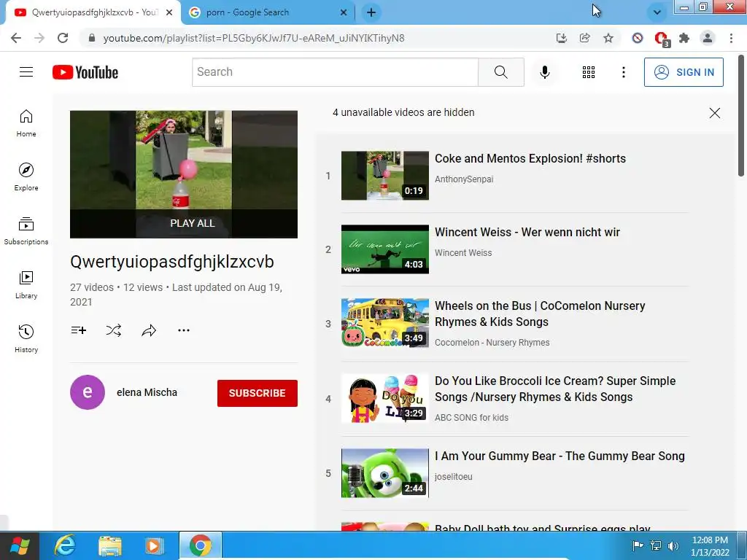Click the SIGN IN button
This screenshot has height=560, width=747.
(x=684, y=72)
